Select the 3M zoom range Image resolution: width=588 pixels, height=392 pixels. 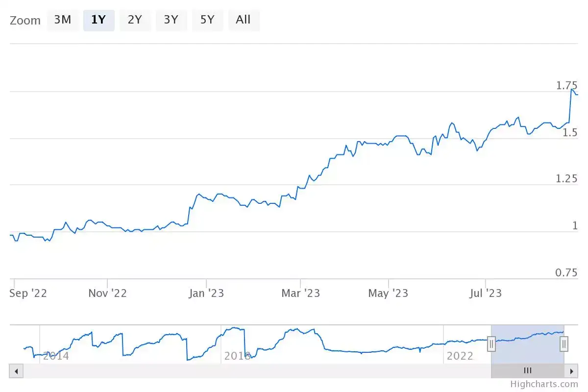point(63,20)
